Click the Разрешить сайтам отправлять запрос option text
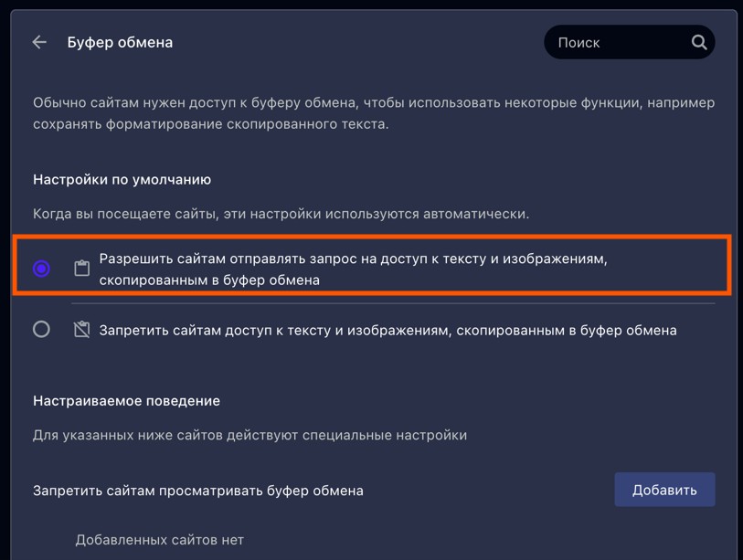Screen dimensions: 743x560 [x=353, y=259]
